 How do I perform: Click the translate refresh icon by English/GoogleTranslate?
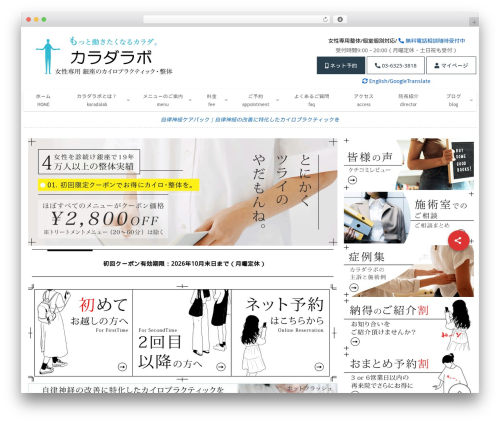point(365,81)
